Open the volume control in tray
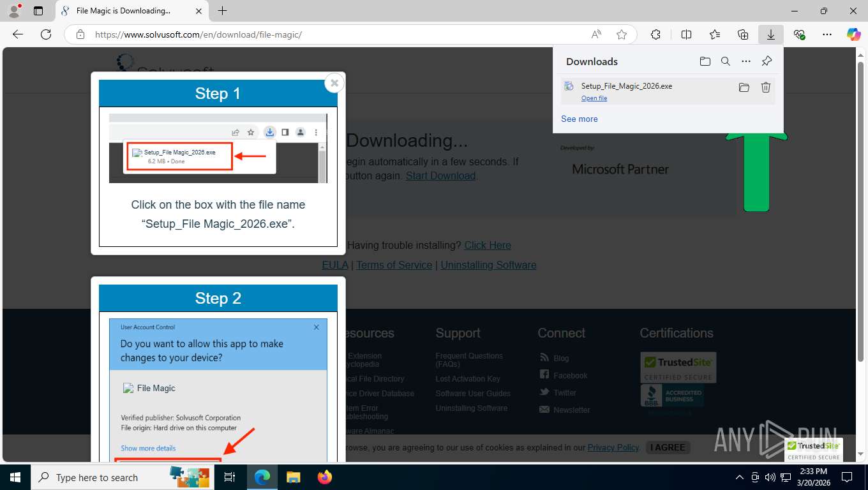The width and height of the screenshot is (868, 490). (770, 477)
